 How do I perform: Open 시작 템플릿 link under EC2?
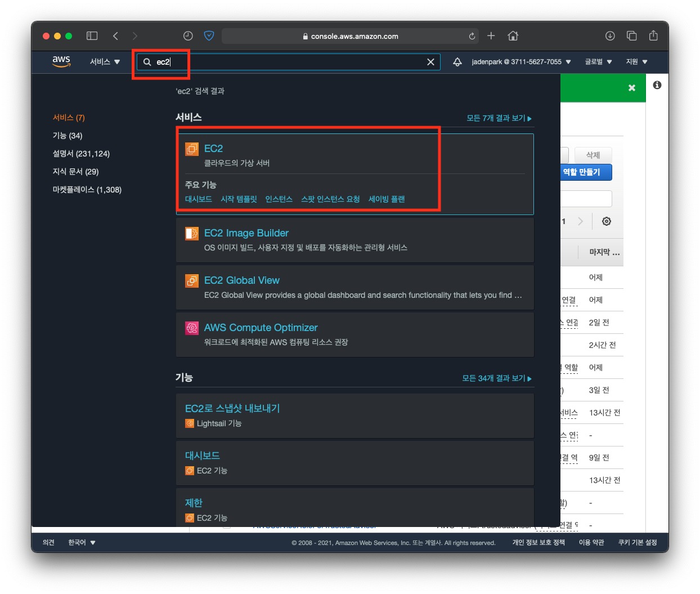(239, 199)
